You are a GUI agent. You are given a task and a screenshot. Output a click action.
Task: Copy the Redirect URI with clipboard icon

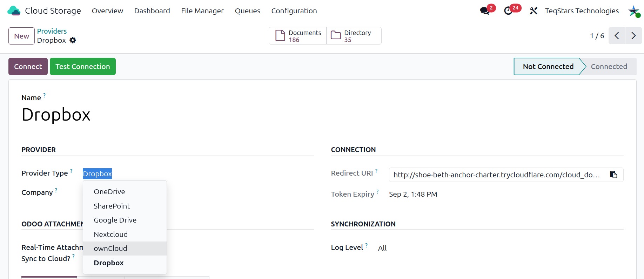click(x=613, y=175)
